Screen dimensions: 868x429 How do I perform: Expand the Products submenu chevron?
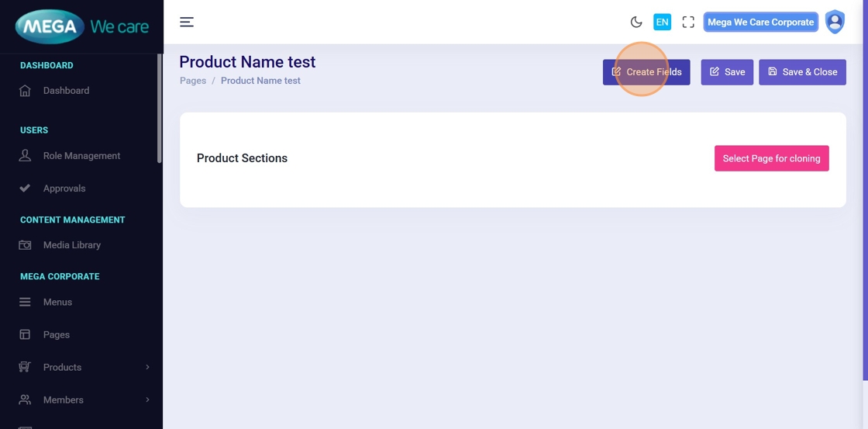pyautogui.click(x=147, y=368)
